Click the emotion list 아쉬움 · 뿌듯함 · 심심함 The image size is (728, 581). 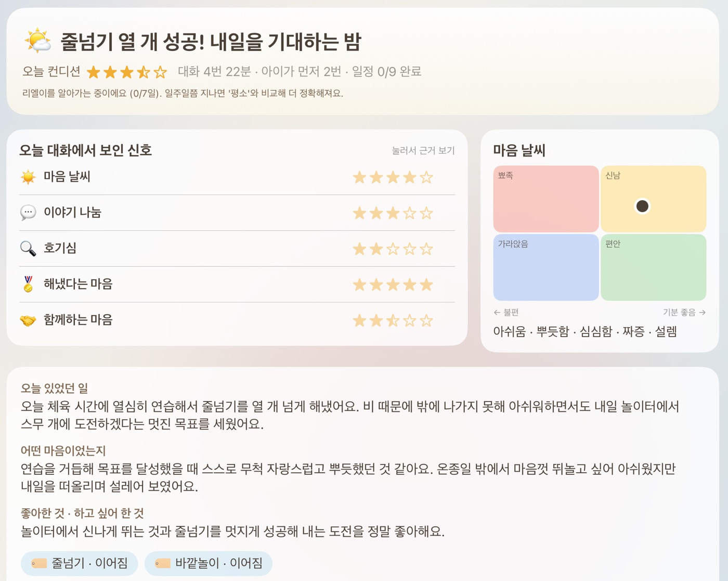[x=585, y=332]
